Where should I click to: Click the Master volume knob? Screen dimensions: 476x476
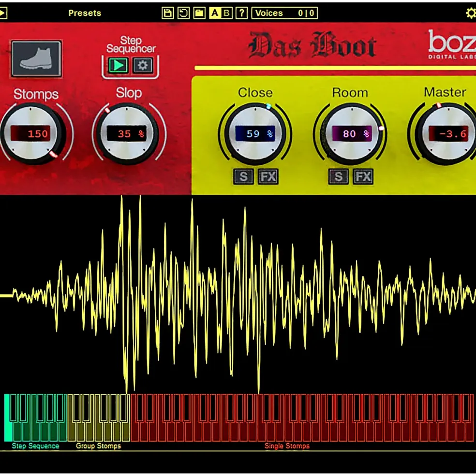click(x=446, y=134)
